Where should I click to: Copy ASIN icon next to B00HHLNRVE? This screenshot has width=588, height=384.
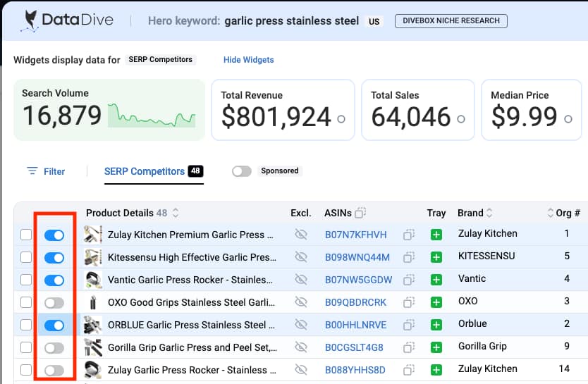tap(408, 325)
